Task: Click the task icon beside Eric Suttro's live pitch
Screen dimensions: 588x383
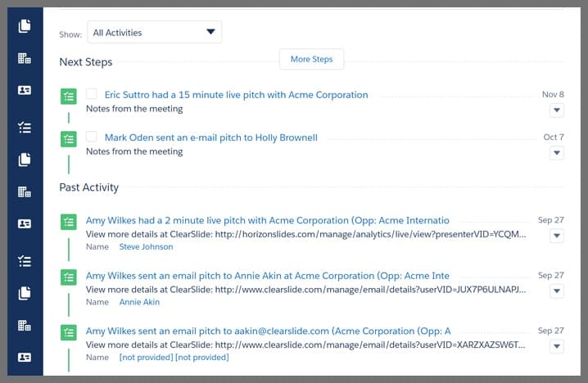Action: click(x=69, y=97)
